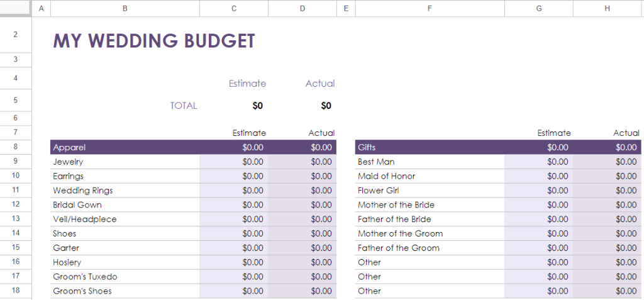
Task: Select row 13 header
Action: 16,219
